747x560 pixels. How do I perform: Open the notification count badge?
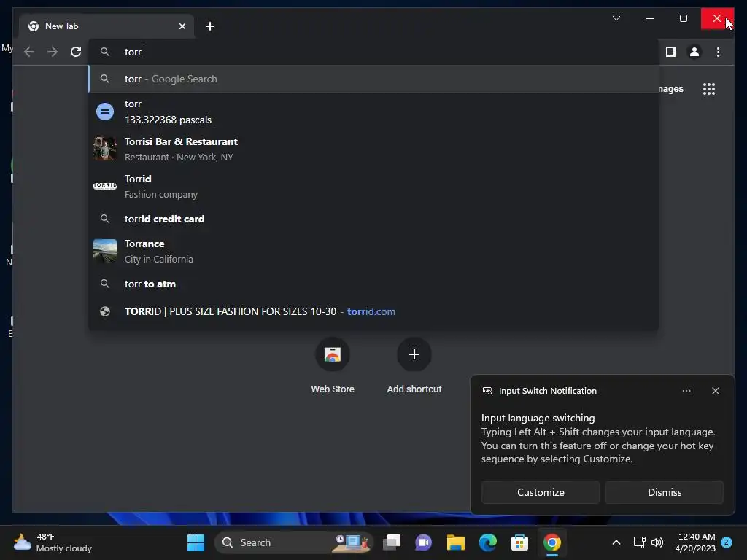(727, 542)
